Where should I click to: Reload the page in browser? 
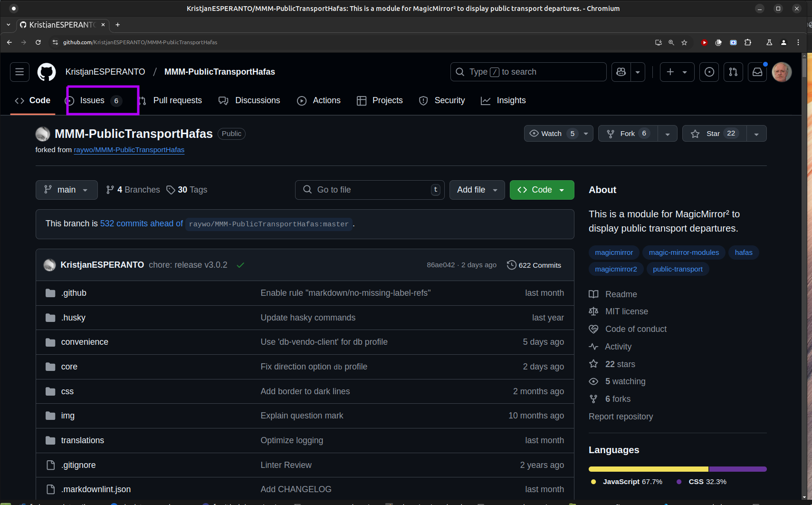38,42
